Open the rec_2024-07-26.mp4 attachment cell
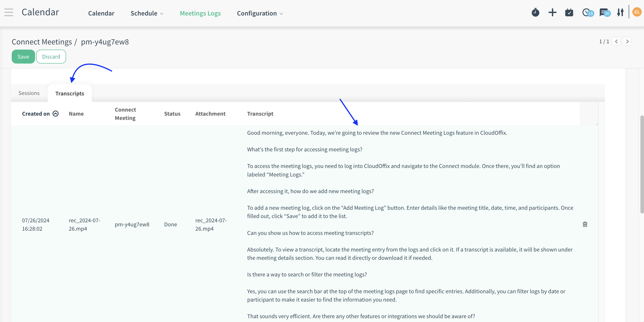 click(x=211, y=224)
